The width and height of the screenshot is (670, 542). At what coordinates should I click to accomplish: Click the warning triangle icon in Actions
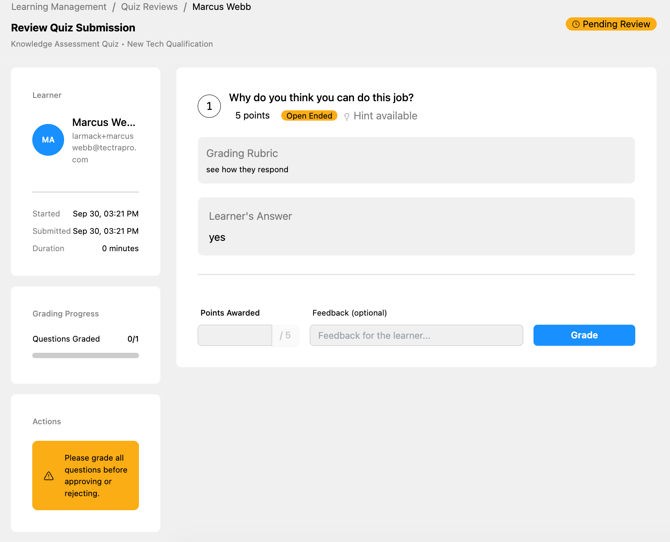point(49,476)
